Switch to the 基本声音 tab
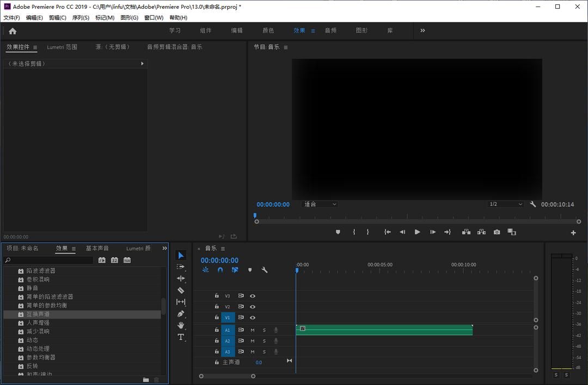This screenshot has height=385, width=588. coord(97,249)
